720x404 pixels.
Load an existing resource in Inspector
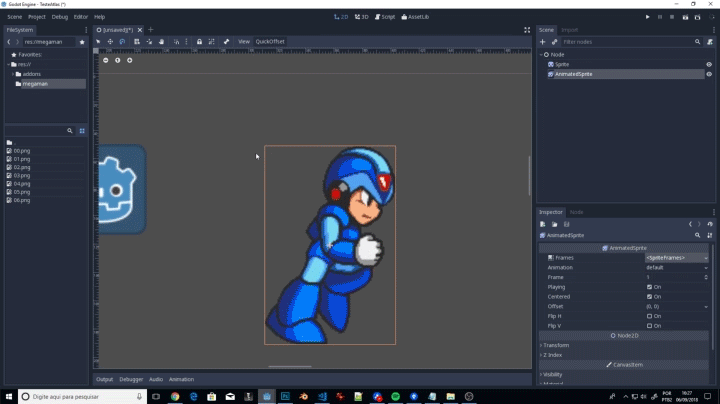coord(555,224)
